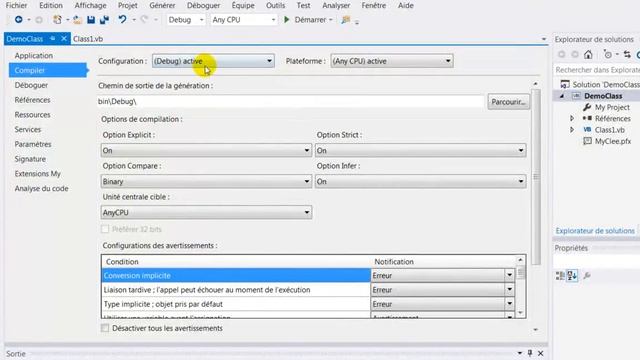
Task: Click Explorateur de solutions bottom tab
Action: tap(595, 231)
